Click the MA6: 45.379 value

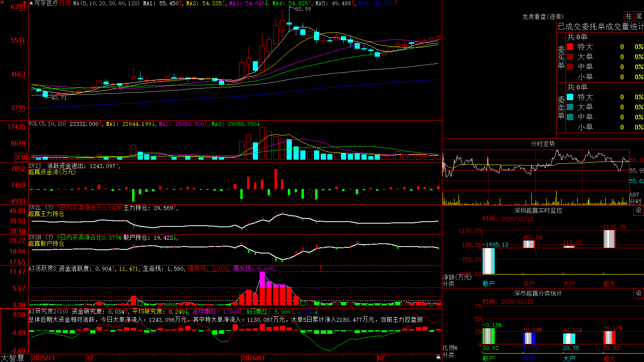point(376,3)
